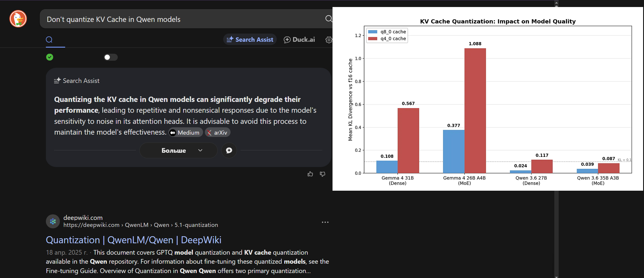Submit search with the magnifier icon
Image resolution: width=644 pixels, height=278 pixels.
(x=329, y=19)
